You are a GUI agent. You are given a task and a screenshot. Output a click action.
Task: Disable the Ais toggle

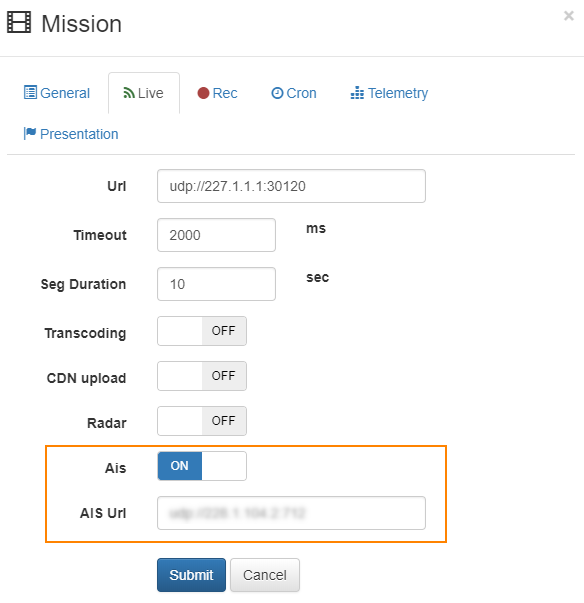(x=202, y=466)
